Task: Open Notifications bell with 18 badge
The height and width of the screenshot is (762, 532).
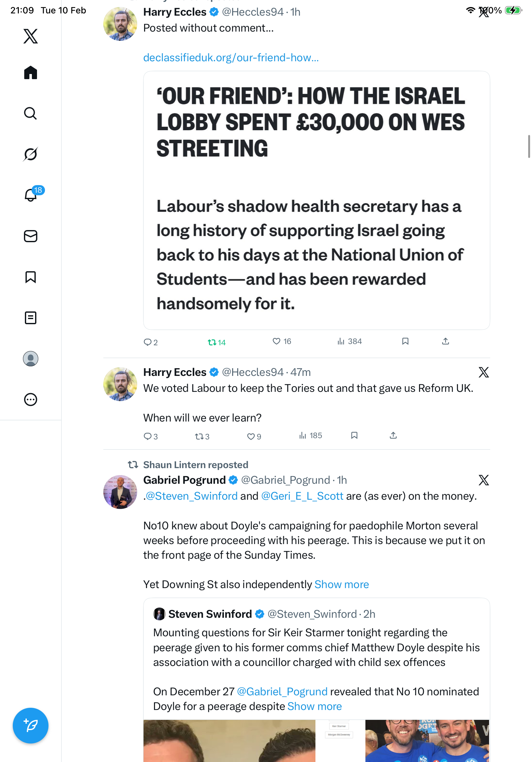Action: [31, 195]
